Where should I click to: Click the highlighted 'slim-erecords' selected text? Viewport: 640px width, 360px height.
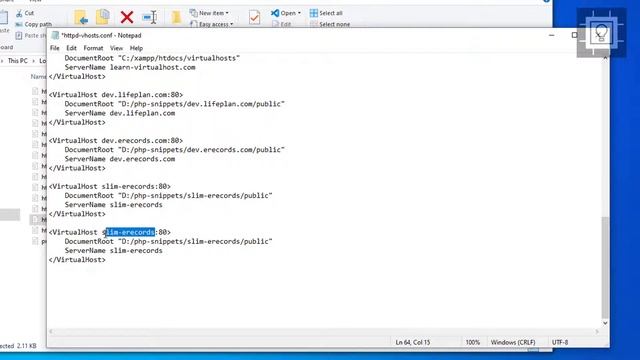(130, 232)
